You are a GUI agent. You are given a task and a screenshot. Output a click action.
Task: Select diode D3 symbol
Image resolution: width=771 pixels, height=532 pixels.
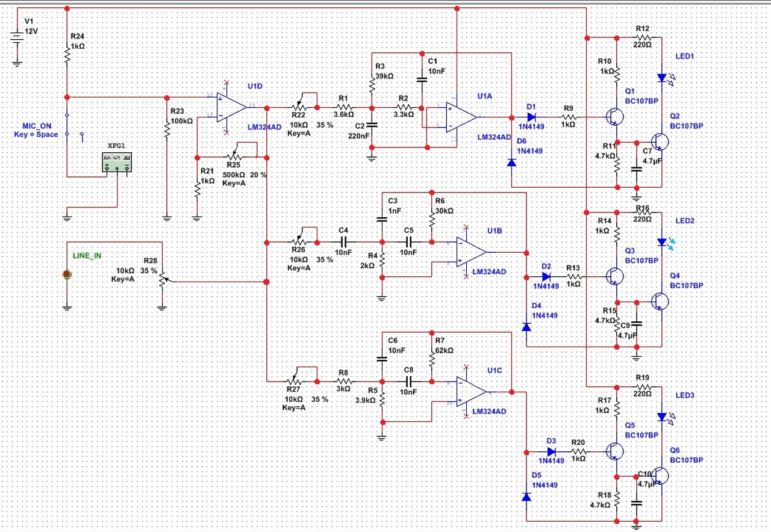(551, 451)
